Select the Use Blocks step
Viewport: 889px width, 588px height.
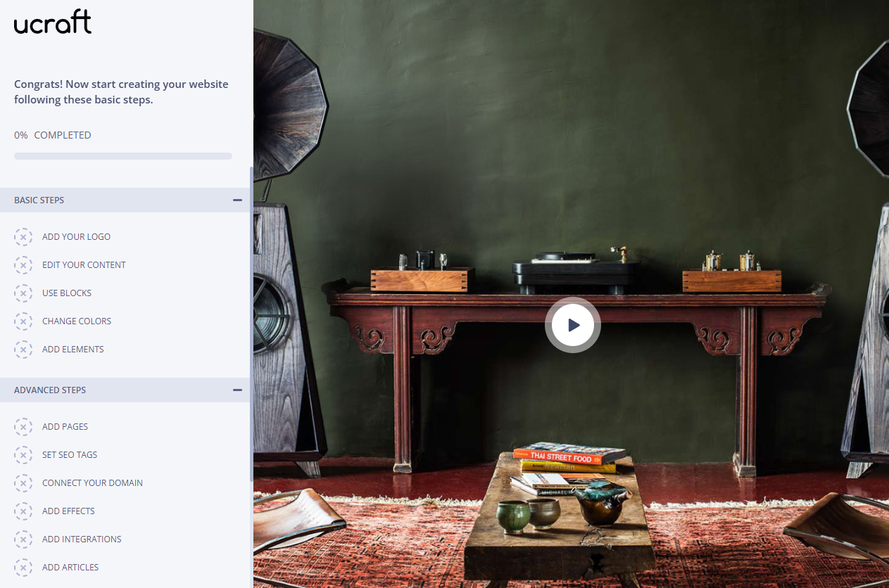(67, 293)
